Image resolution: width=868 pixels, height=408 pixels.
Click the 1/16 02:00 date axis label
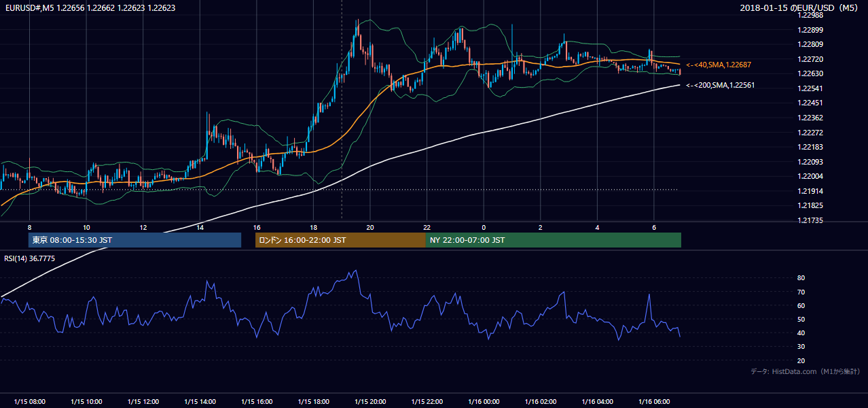[x=541, y=402]
